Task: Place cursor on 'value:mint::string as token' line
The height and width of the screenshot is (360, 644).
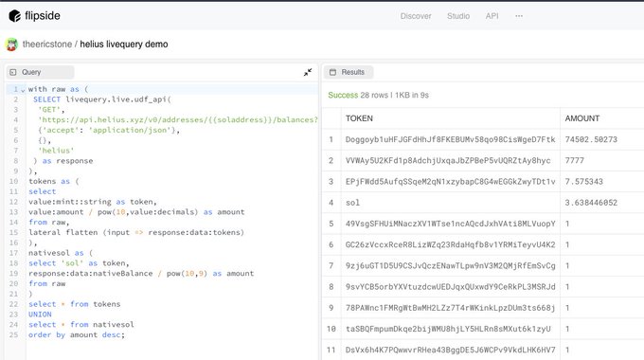Action: click(93, 202)
